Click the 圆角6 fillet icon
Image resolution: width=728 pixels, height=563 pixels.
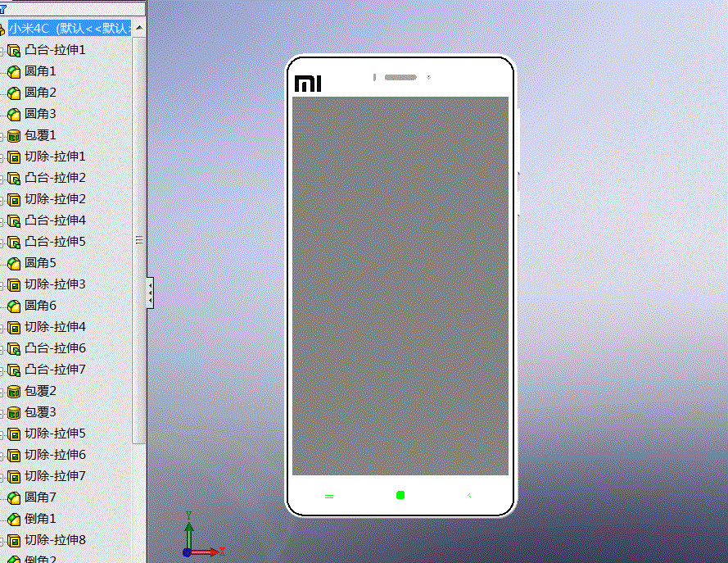coord(14,306)
